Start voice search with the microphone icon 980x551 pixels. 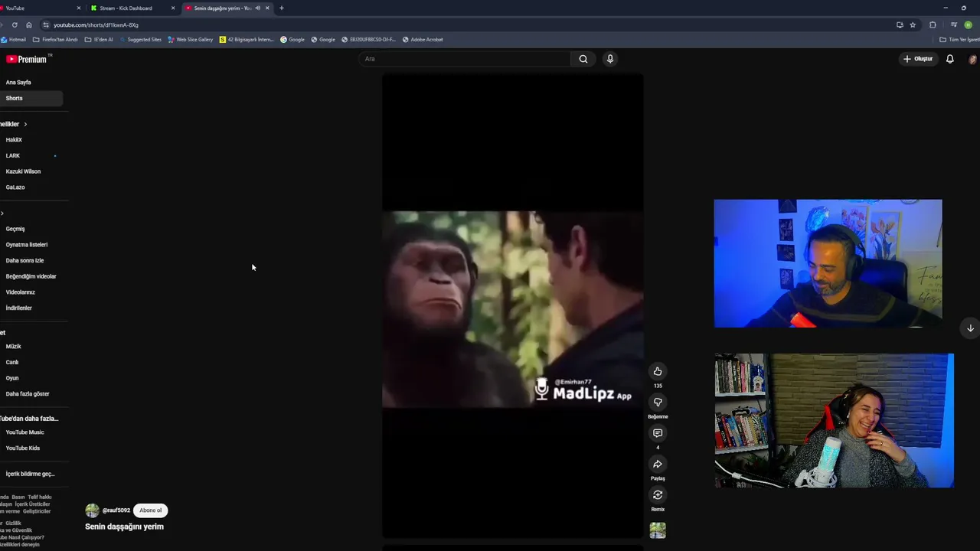[x=610, y=59]
